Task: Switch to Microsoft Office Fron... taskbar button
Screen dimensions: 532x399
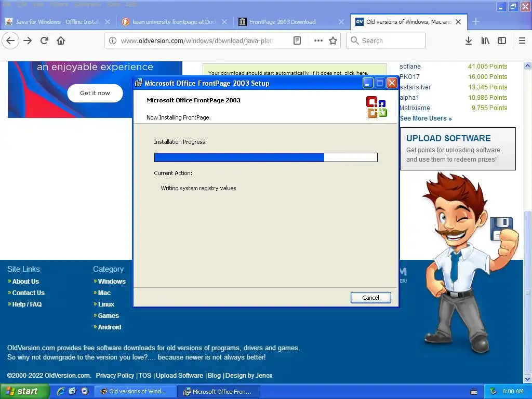Action: (x=219, y=392)
